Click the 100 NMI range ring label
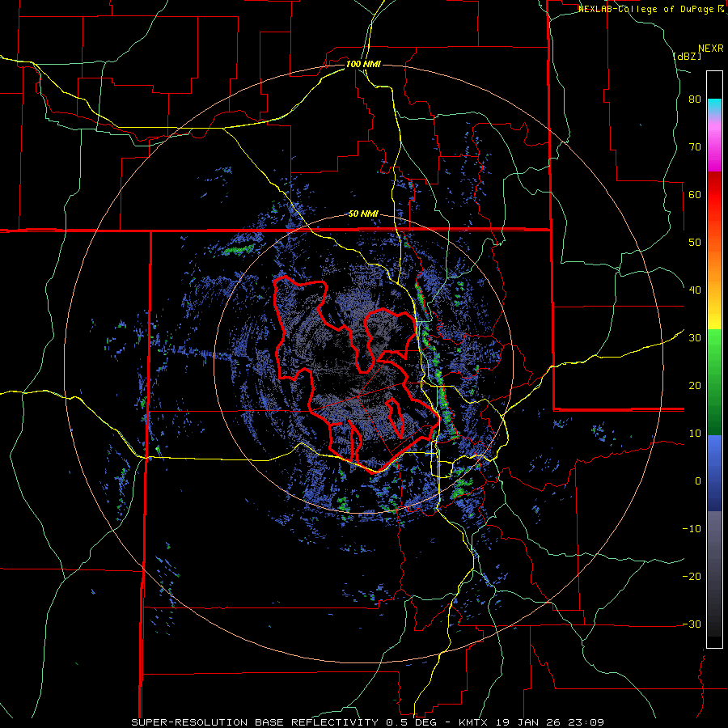 [x=363, y=64]
